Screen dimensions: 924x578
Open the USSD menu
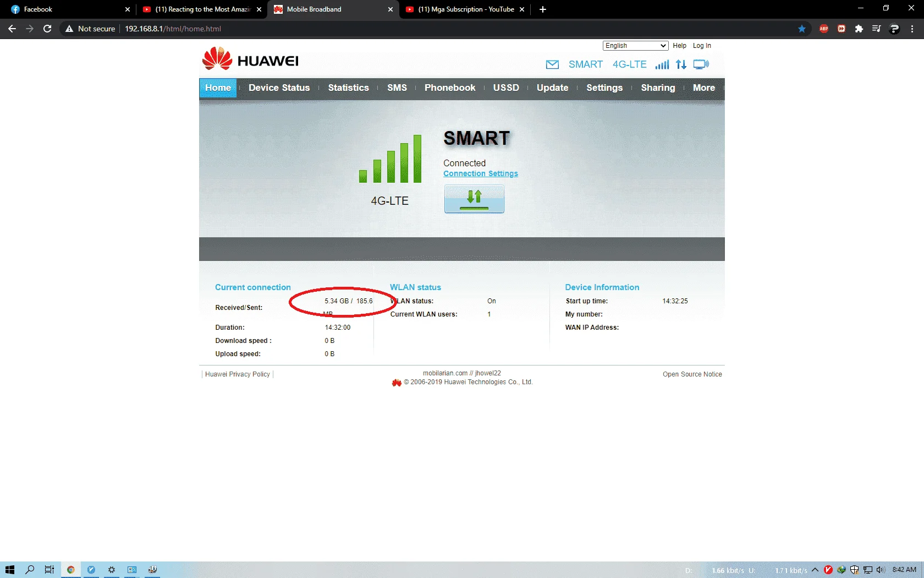[x=506, y=88]
